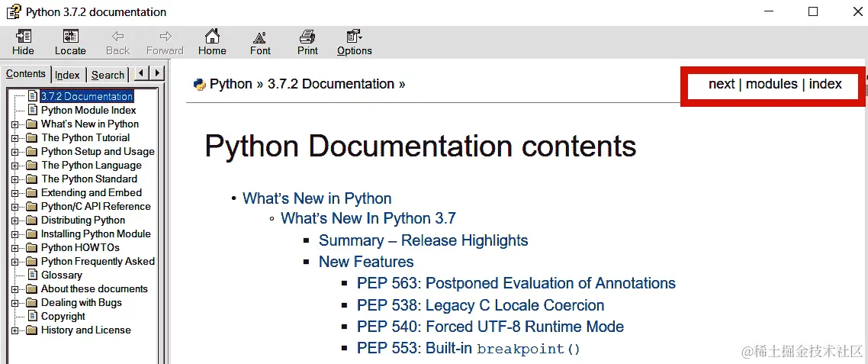Open PEP 540 Forced UTF-8 Runtime Mode

pos(490,327)
